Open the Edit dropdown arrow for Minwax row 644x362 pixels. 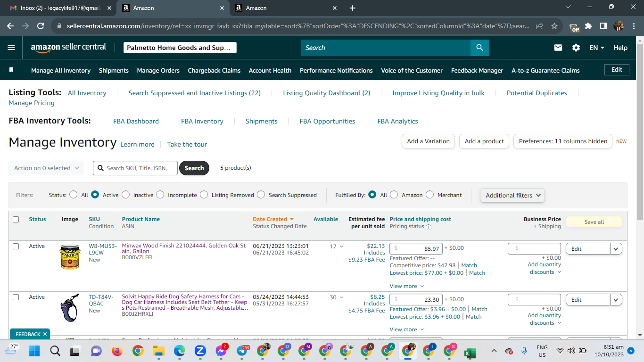click(616, 248)
